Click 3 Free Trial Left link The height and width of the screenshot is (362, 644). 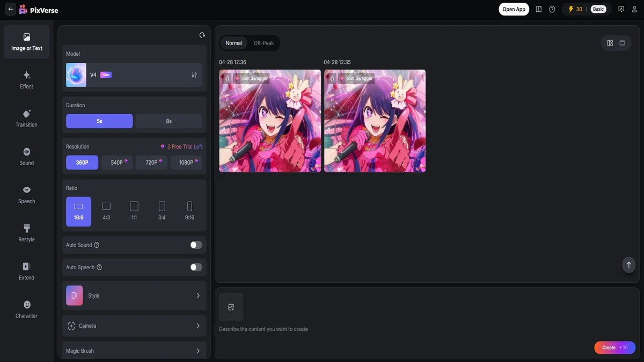click(x=181, y=147)
